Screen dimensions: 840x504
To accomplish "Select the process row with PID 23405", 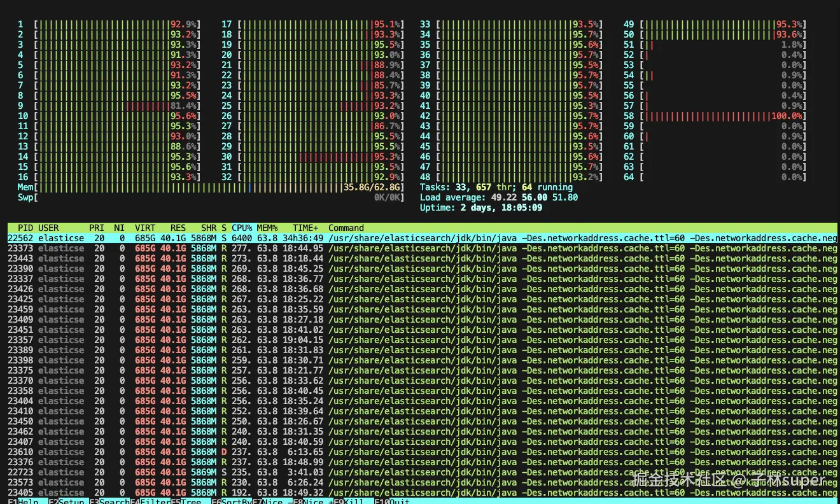I will coord(423,493).
